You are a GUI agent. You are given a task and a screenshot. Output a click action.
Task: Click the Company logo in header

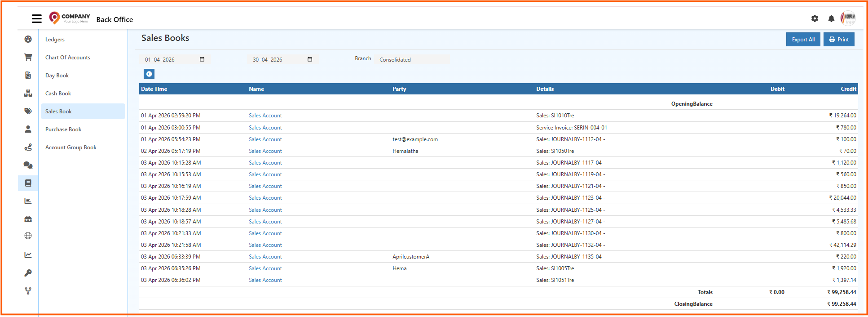point(70,18)
